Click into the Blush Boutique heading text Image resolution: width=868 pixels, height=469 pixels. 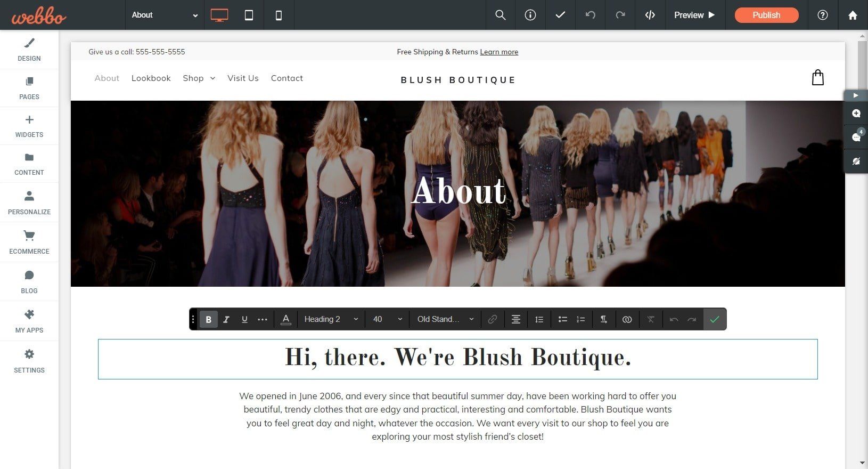coord(458,358)
